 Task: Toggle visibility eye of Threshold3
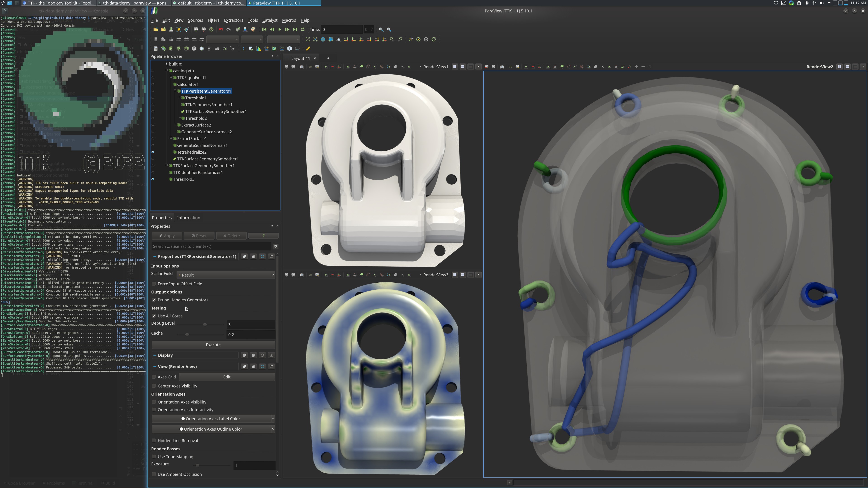(153, 179)
